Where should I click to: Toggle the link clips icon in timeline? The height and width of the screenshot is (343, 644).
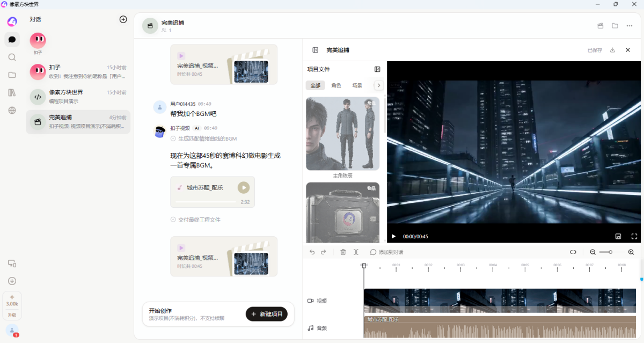pyautogui.click(x=573, y=252)
